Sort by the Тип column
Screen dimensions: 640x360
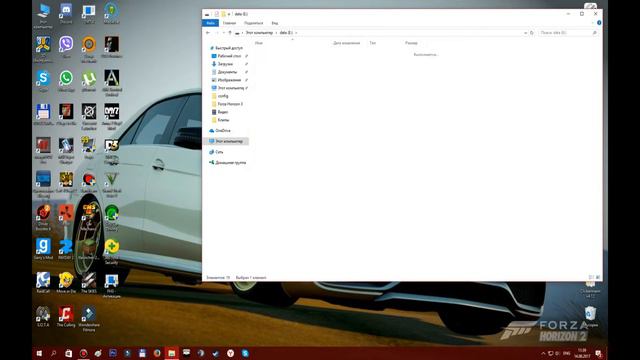coord(373,43)
